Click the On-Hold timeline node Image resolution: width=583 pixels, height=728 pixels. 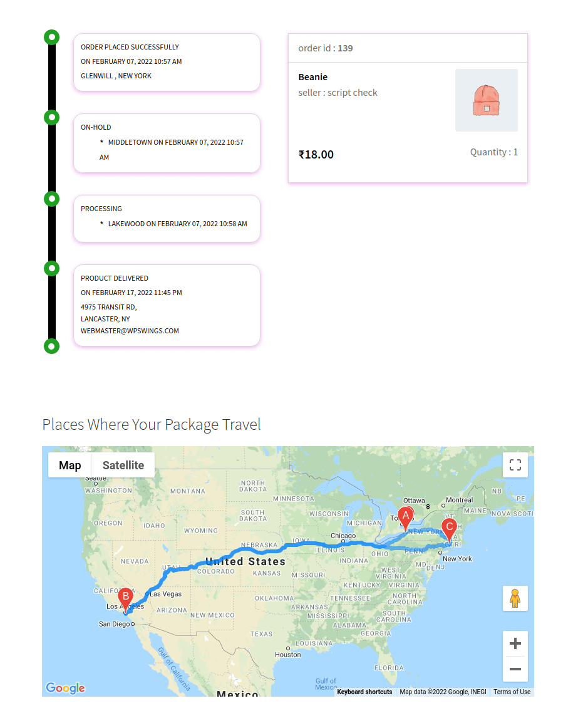click(x=51, y=117)
